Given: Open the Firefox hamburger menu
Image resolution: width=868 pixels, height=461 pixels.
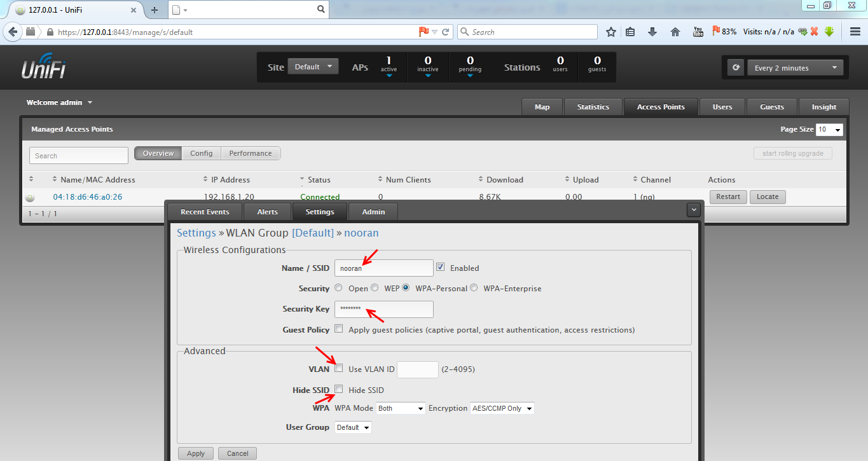Looking at the screenshot, I should pos(855,32).
